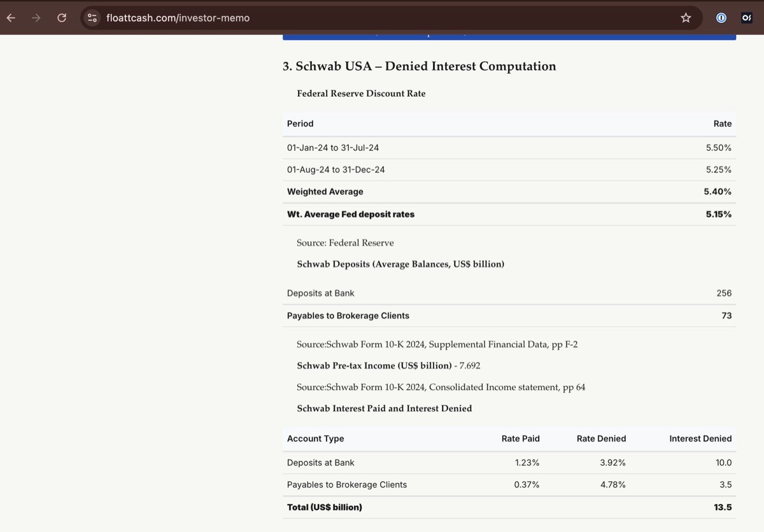Navigate back to the previous page

click(10, 18)
